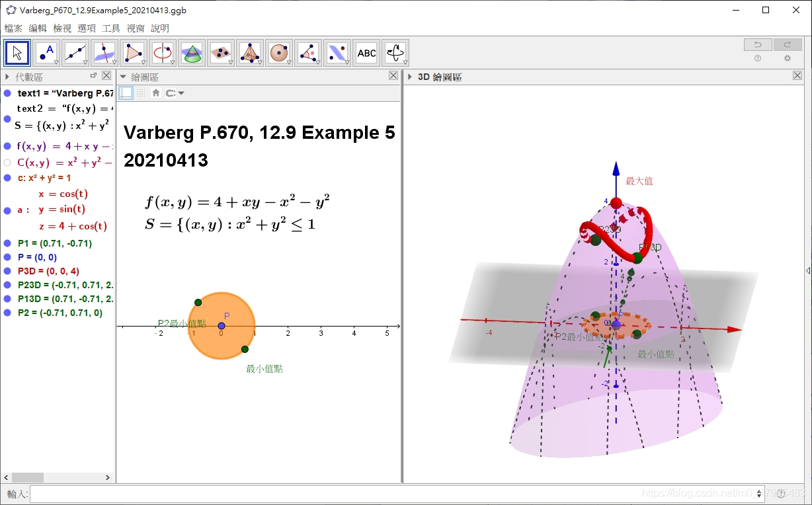The width and height of the screenshot is (812, 505).
Task: Click the 輸入 input field
Action: pyautogui.click(x=397, y=494)
